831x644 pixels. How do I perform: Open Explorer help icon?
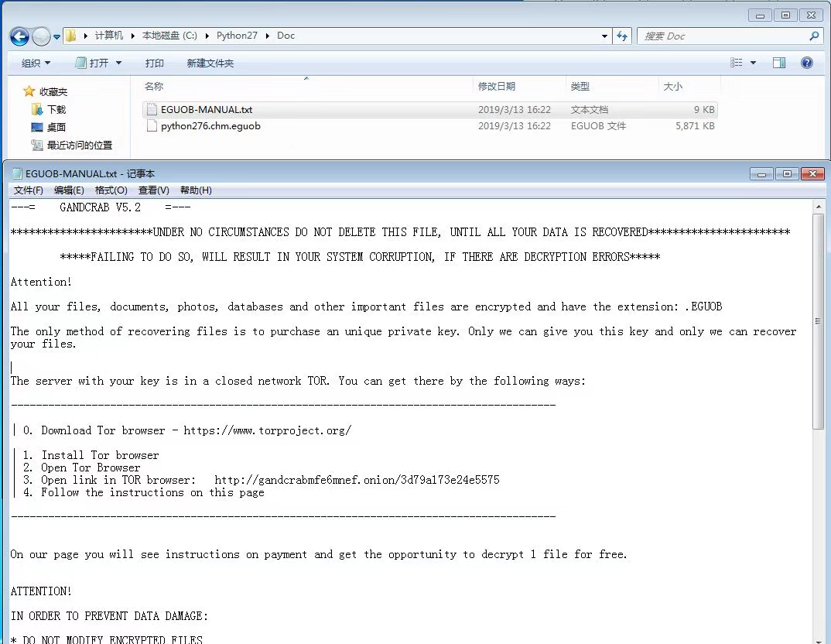tap(806, 63)
